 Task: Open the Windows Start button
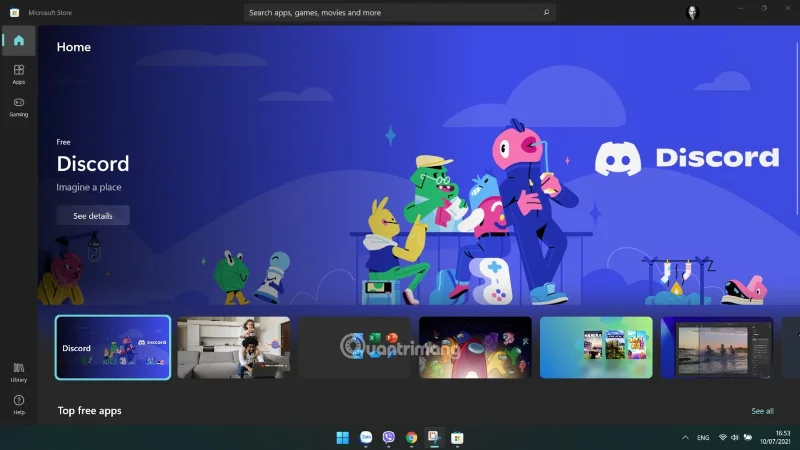point(343,438)
